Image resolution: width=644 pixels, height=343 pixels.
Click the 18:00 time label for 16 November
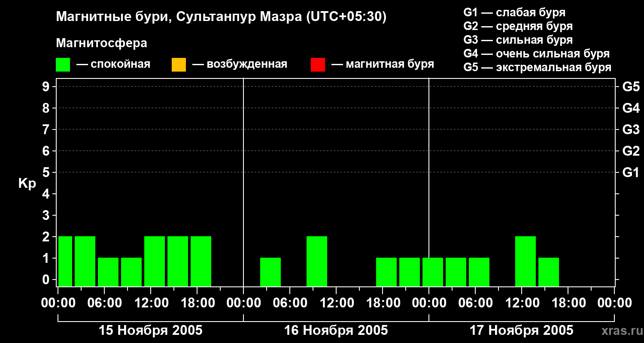click(x=383, y=303)
